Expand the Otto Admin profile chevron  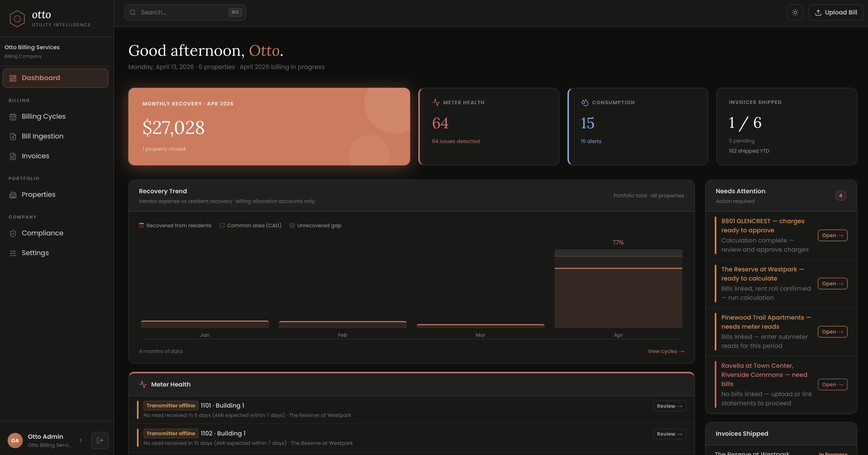pyautogui.click(x=80, y=440)
